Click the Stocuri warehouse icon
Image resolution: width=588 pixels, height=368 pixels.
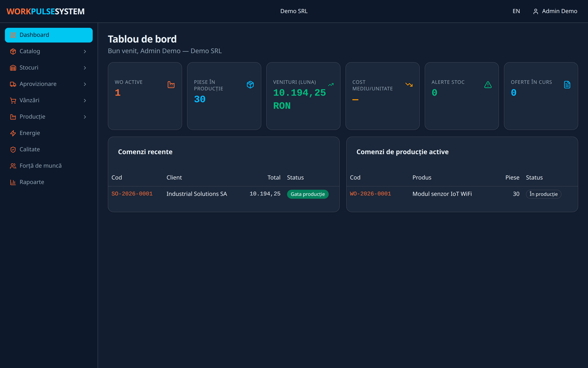13,68
